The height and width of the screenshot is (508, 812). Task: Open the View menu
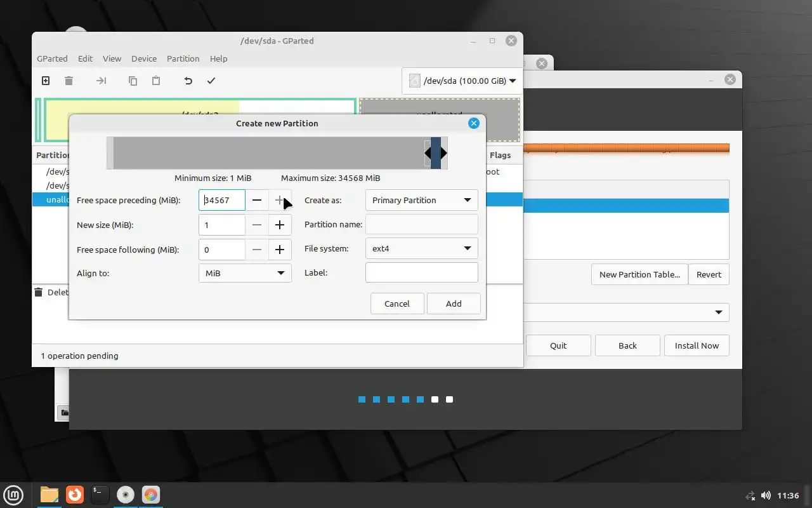click(112, 58)
